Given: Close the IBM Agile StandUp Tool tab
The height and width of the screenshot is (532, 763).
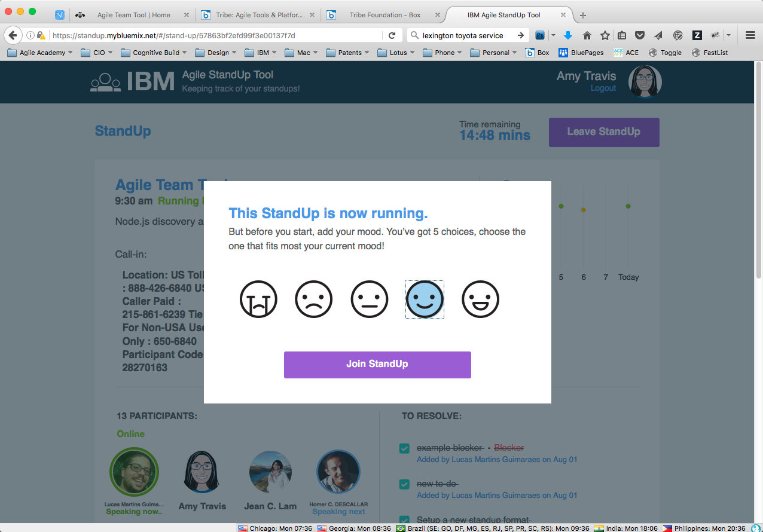Looking at the screenshot, I should [563, 15].
